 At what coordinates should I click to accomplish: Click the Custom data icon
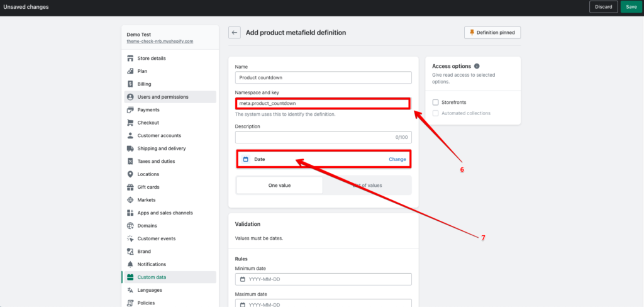coord(130,277)
